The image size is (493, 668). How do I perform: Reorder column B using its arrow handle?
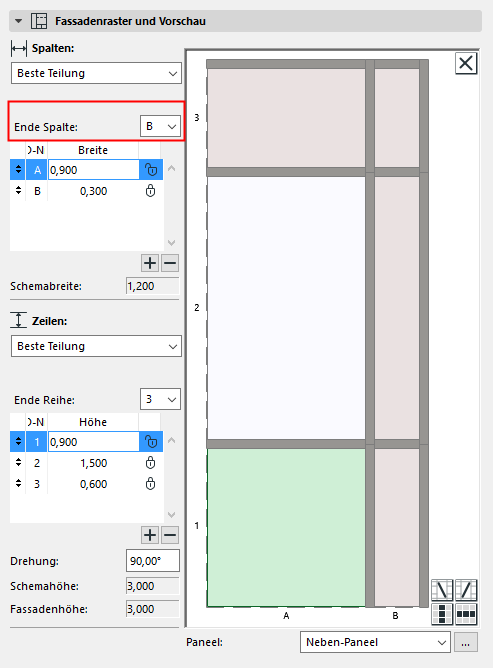(18, 190)
